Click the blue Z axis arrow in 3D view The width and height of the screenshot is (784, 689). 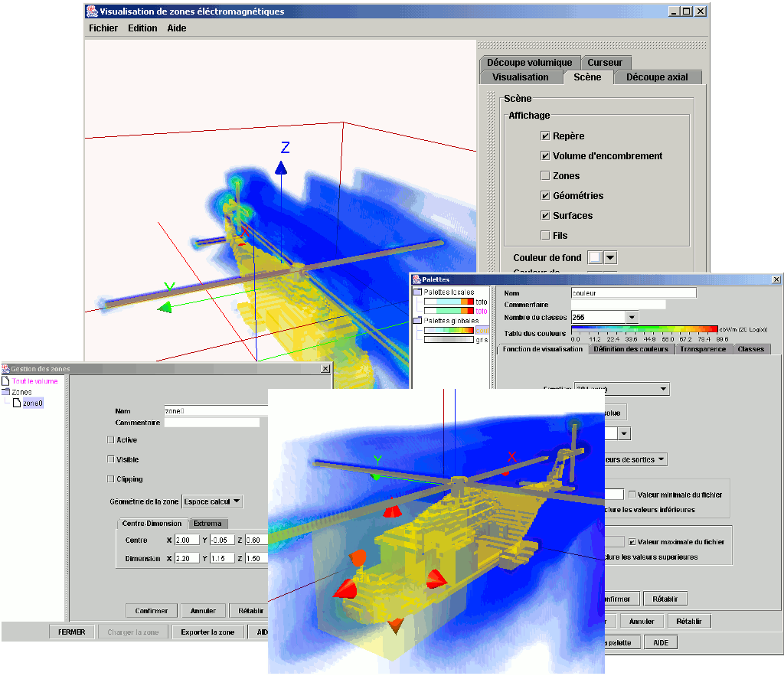coord(281,167)
